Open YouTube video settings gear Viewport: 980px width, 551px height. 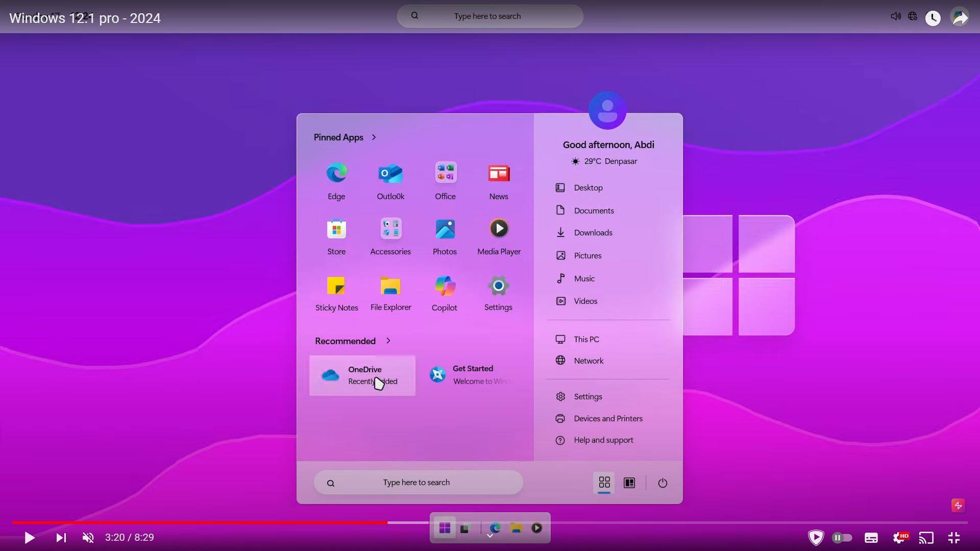pos(899,538)
